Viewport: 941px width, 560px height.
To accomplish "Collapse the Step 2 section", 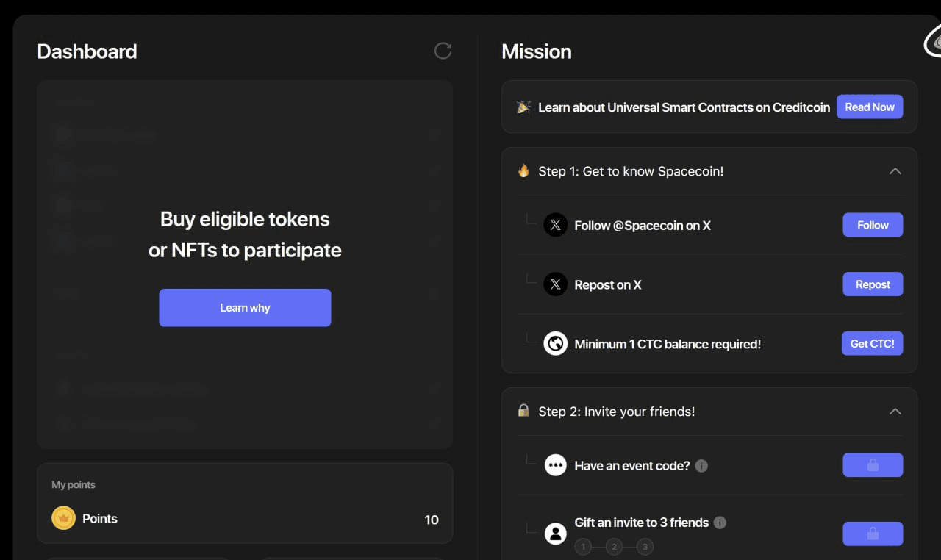I will click(895, 412).
